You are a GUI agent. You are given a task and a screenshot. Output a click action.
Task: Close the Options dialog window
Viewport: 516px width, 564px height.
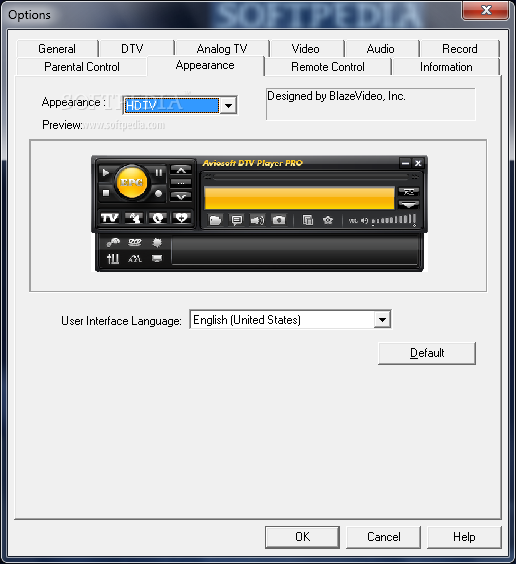[486, 10]
